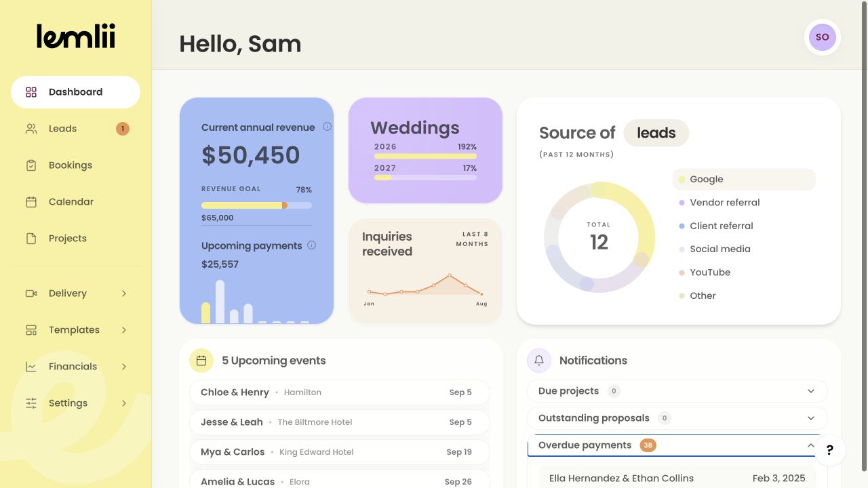Open Ella Hernandez & Ethan Collins payment
The image size is (868, 488).
[x=677, y=478]
